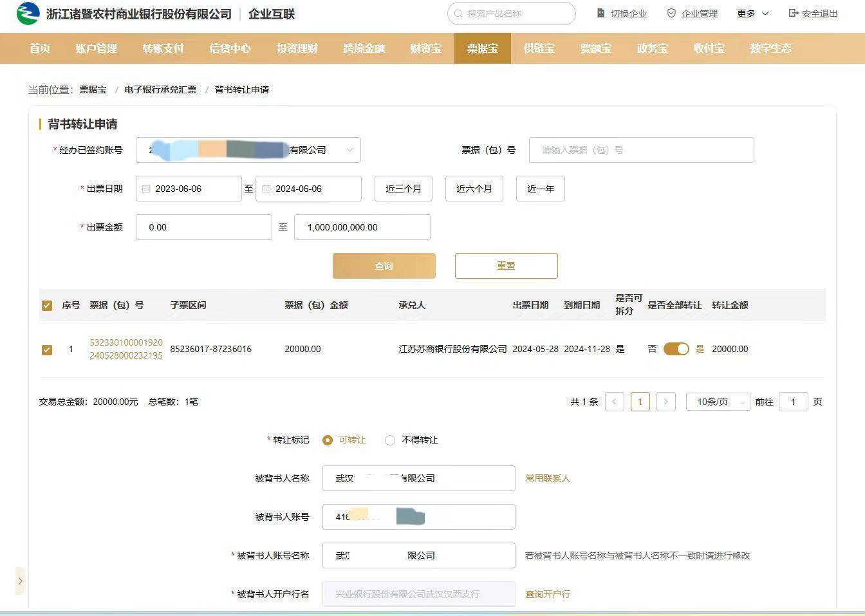Image resolution: width=865 pixels, height=616 pixels.
Task: Select the 不得转让 radio option
Action: click(x=389, y=440)
